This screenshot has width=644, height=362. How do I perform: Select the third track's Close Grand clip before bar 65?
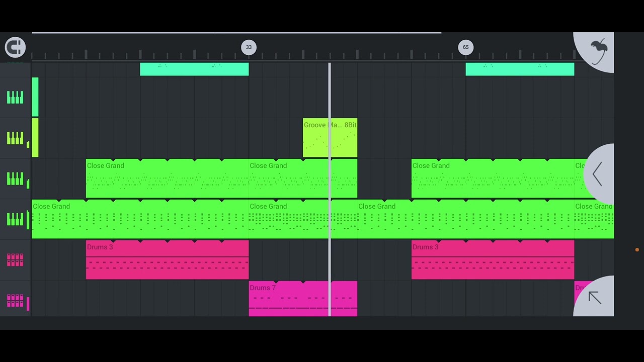pos(493,179)
